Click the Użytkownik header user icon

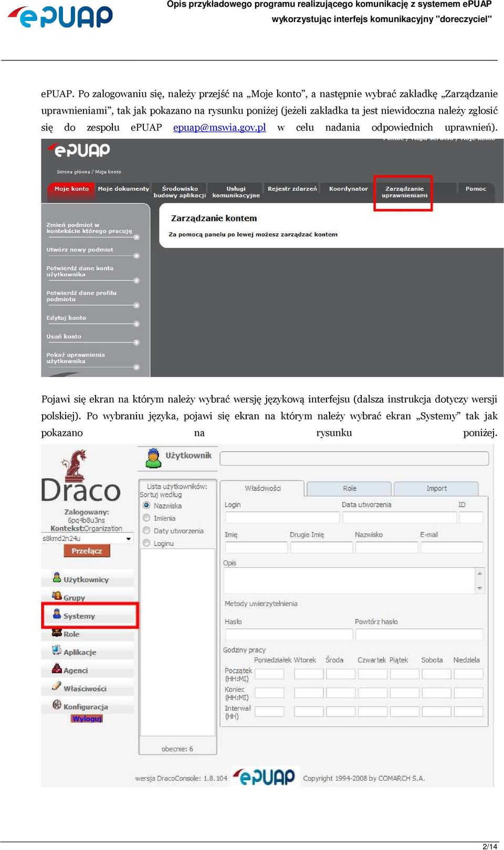coord(153,458)
